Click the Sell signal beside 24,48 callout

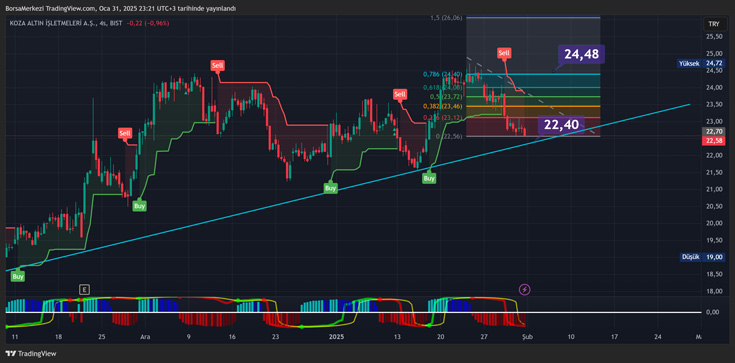click(504, 53)
